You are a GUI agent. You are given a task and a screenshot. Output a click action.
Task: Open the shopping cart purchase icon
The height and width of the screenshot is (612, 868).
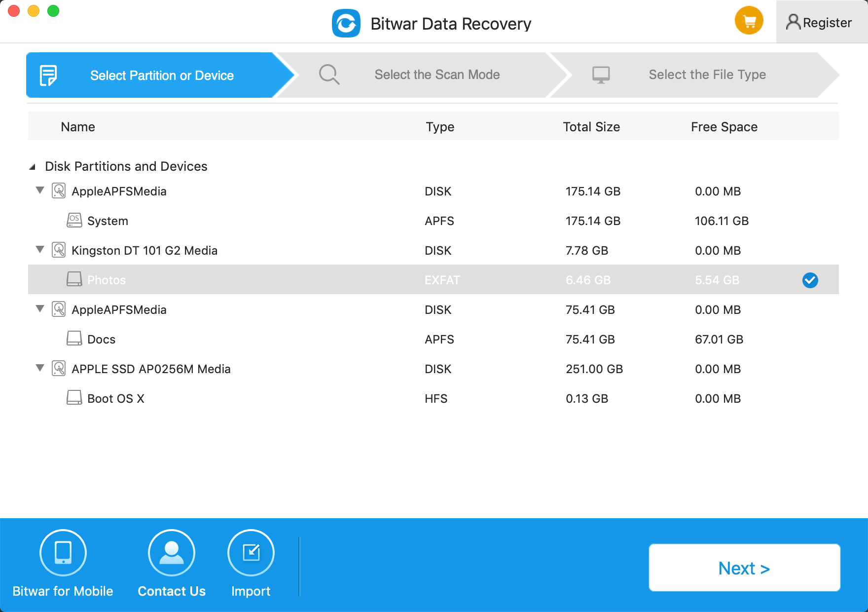[x=749, y=20]
